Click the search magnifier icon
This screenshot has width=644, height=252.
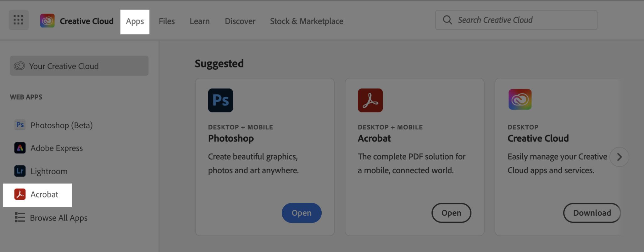pyautogui.click(x=447, y=20)
